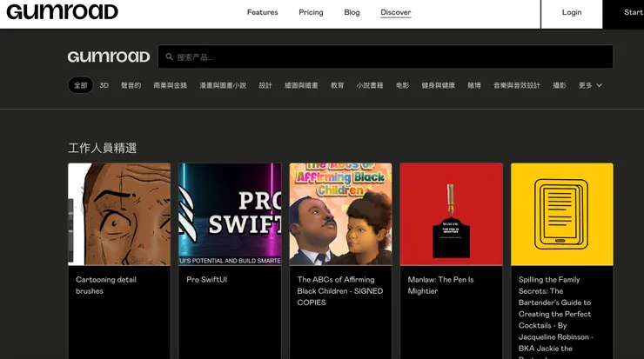Image resolution: width=644 pixels, height=359 pixels.
Task: Open the Pro SwiftUI cover image
Action: pos(230,214)
